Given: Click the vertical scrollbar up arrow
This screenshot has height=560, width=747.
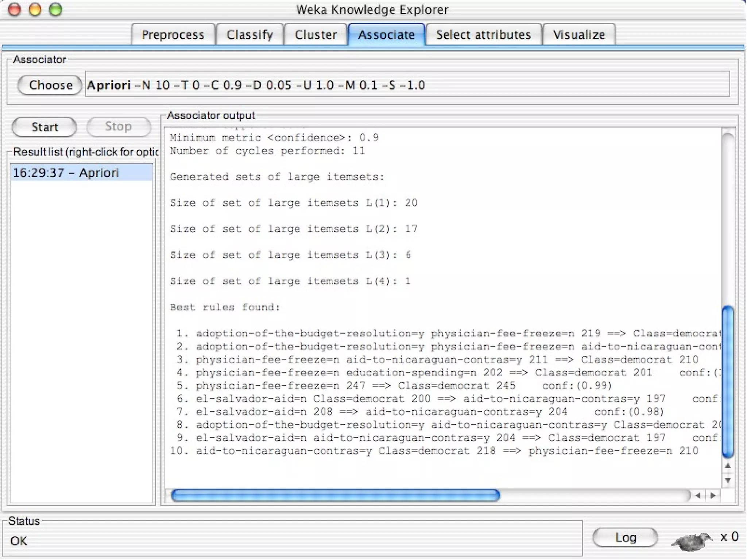Looking at the screenshot, I should 728,466.
